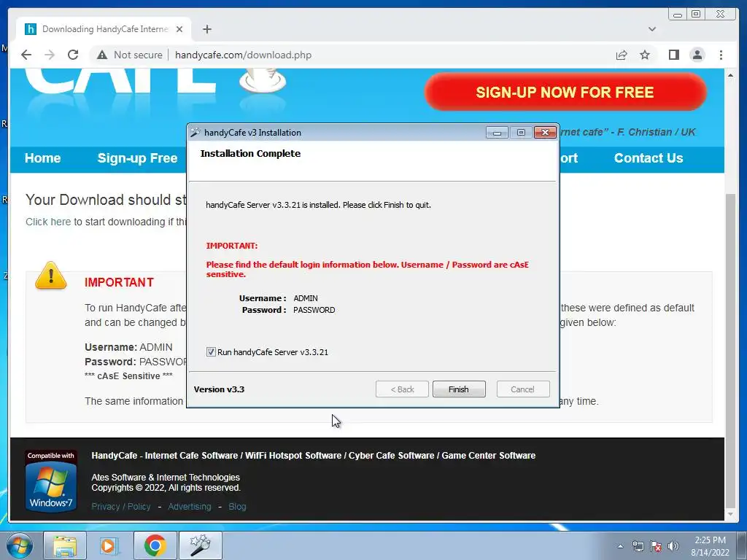The height and width of the screenshot is (560, 747).
Task: Select the Downloading HandyCafe tab
Action: [x=104, y=29]
